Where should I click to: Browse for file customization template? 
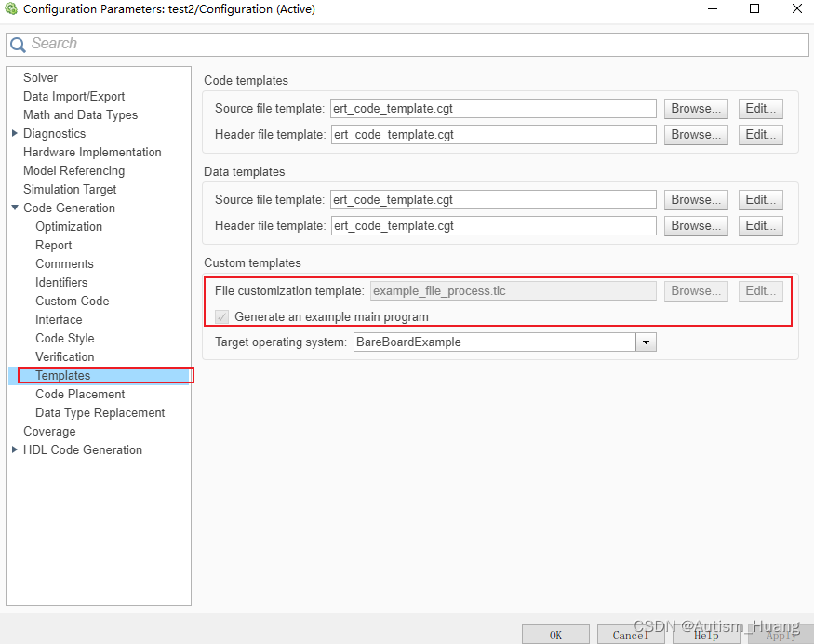click(x=696, y=291)
